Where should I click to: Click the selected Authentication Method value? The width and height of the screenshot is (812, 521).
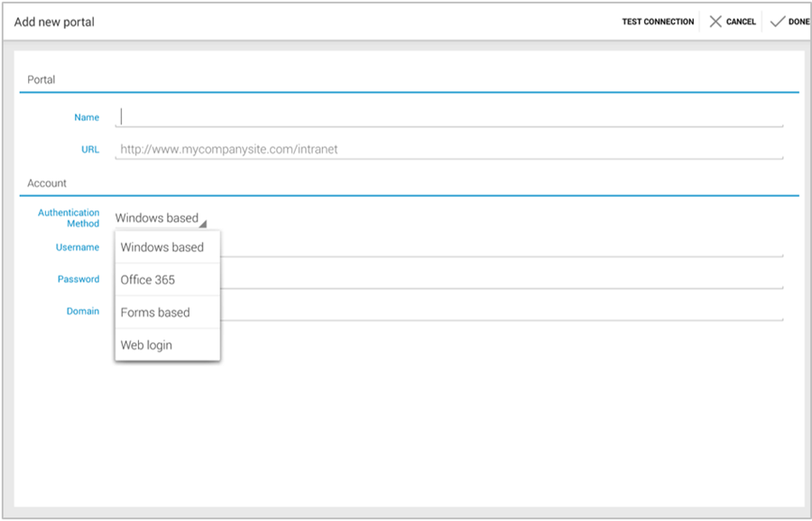pos(156,218)
